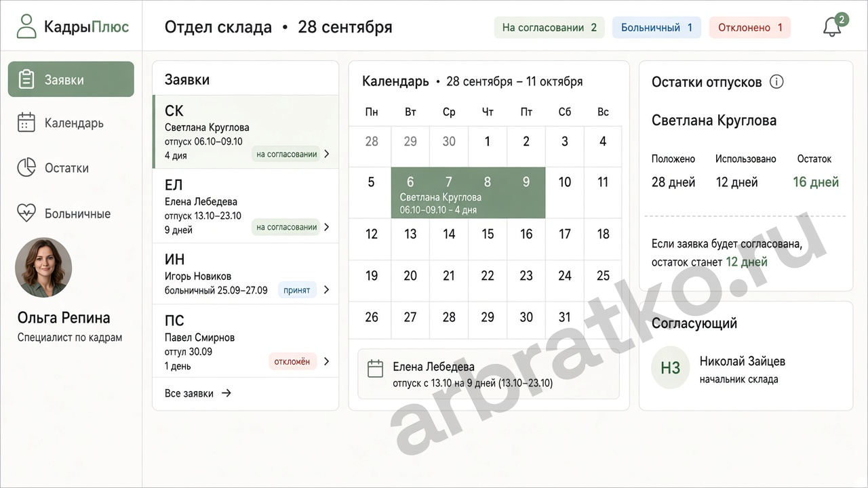This screenshot has height=488, width=868.
Task: Open Ольга Репина profile photo
Action: click(43, 267)
